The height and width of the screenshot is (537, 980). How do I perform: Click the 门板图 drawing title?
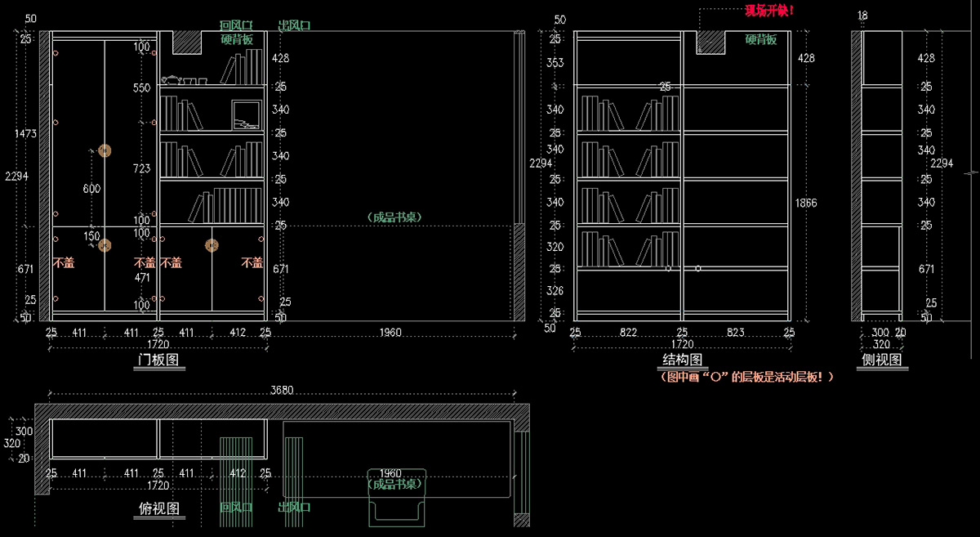[158, 360]
